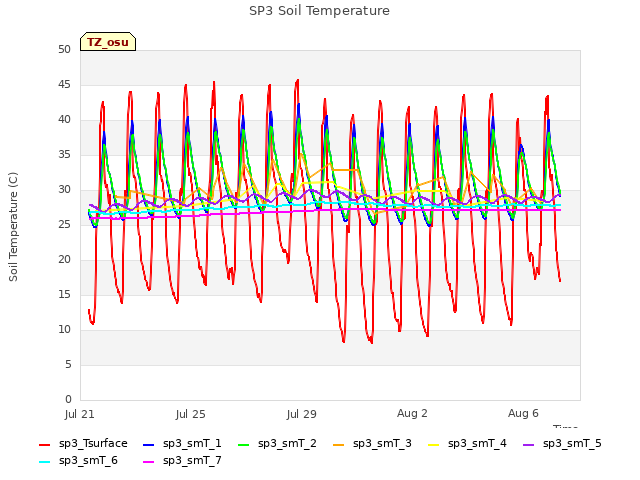The image size is (640, 480).
Task: Click the Jul 21 x-axis tick label
Action: point(80,414)
